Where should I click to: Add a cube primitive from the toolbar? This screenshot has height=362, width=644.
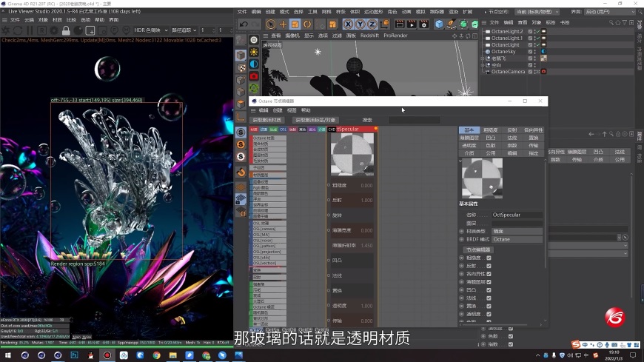[x=438, y=24]
